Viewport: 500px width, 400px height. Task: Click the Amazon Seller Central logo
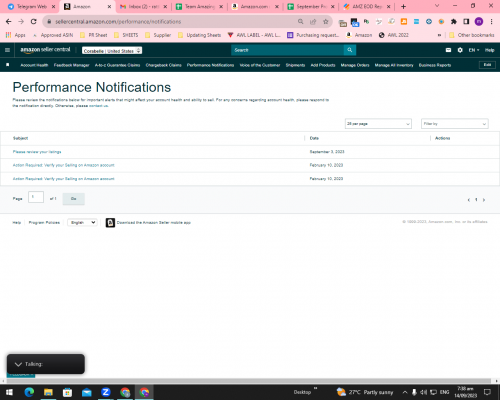(x=45, y=50)
